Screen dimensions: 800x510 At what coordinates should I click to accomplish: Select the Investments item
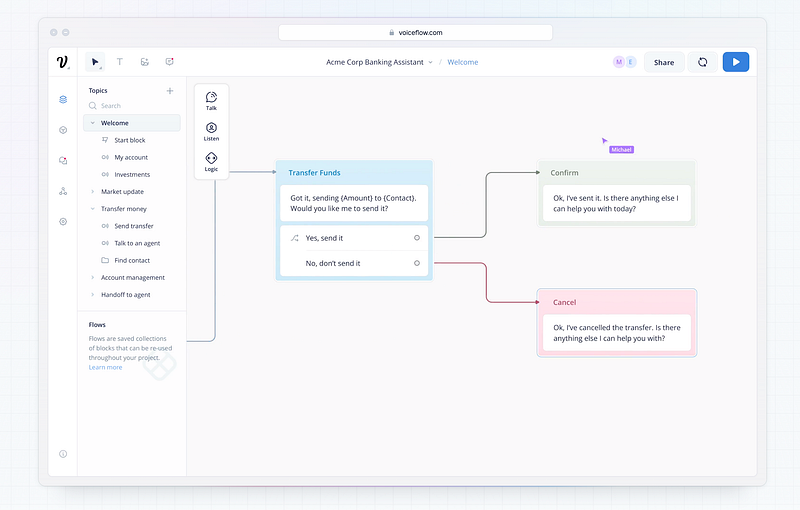click(132, 174)
